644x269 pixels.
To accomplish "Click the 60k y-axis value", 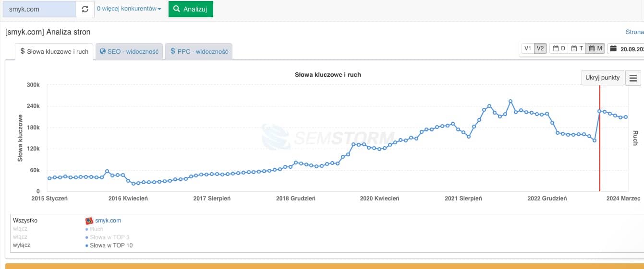I will coord(34,170).
